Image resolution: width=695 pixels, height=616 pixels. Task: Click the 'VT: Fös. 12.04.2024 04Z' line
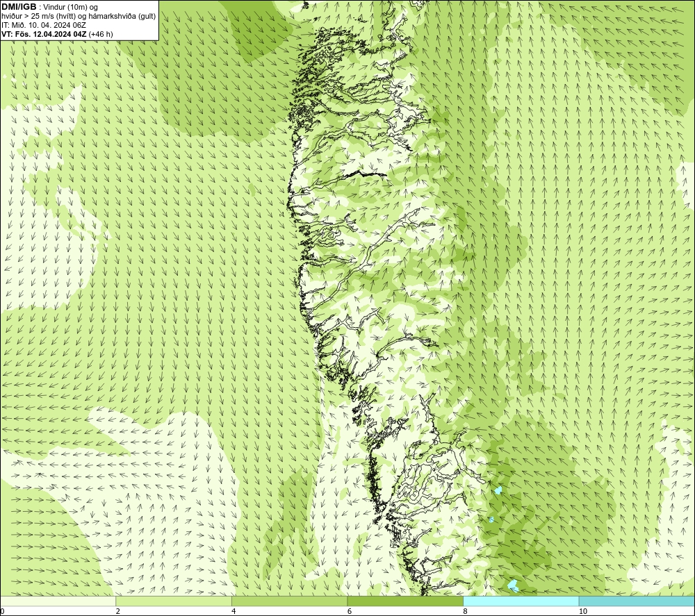(x=44, y=34)
